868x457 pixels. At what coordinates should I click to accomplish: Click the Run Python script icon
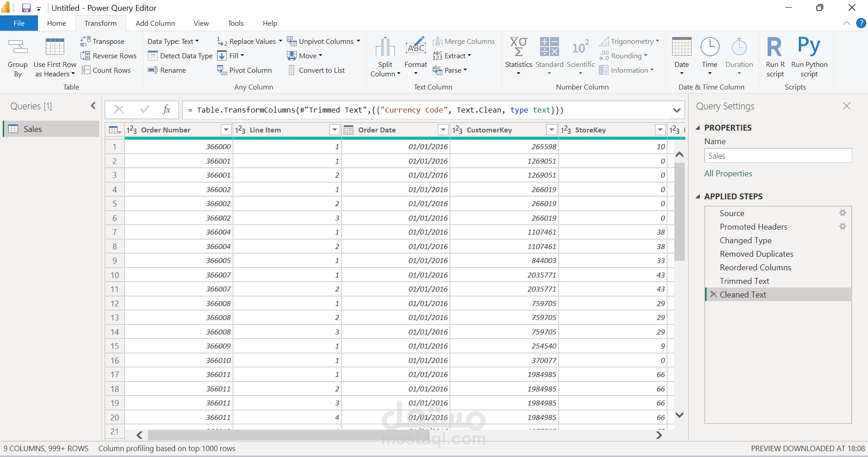[809, 46]
